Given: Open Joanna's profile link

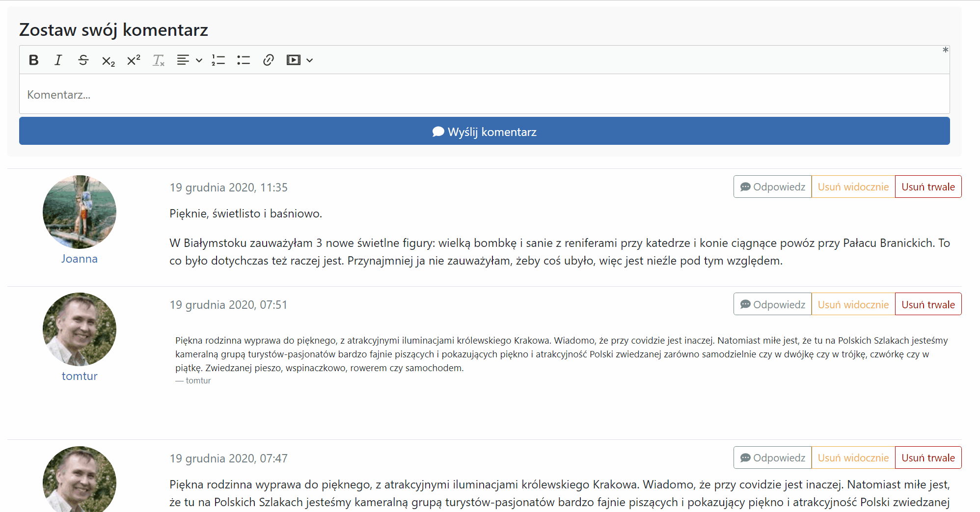Looking at the screenshot, I should click(x=80, y=259).
